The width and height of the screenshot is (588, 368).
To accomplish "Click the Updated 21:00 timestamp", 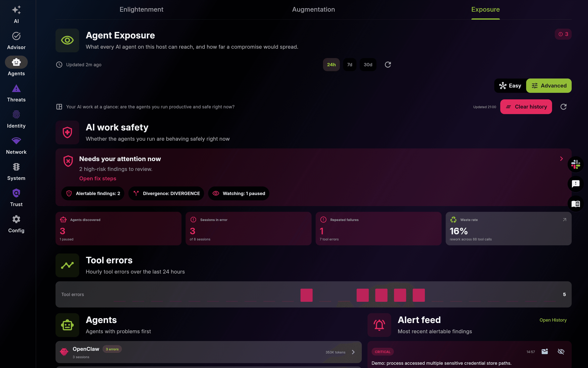I will pyautogui.click(x=484, y=107).
